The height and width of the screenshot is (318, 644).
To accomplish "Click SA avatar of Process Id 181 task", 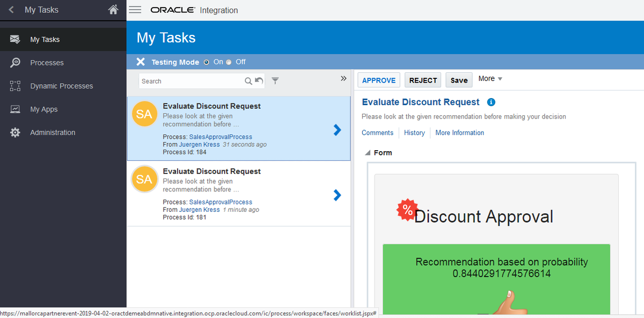I will 144,180.
